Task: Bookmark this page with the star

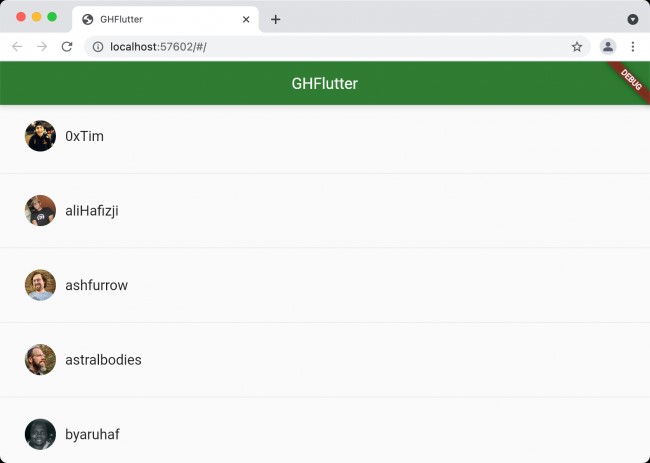Action: pos(577,47)
